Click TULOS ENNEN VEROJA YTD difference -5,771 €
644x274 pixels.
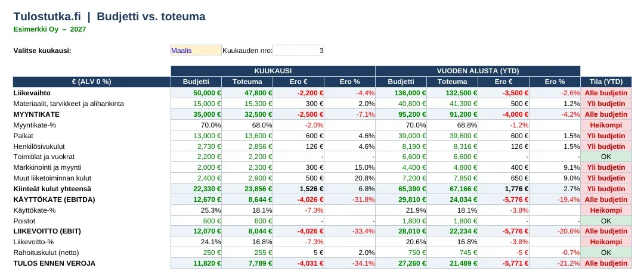[x=503, y=263]
